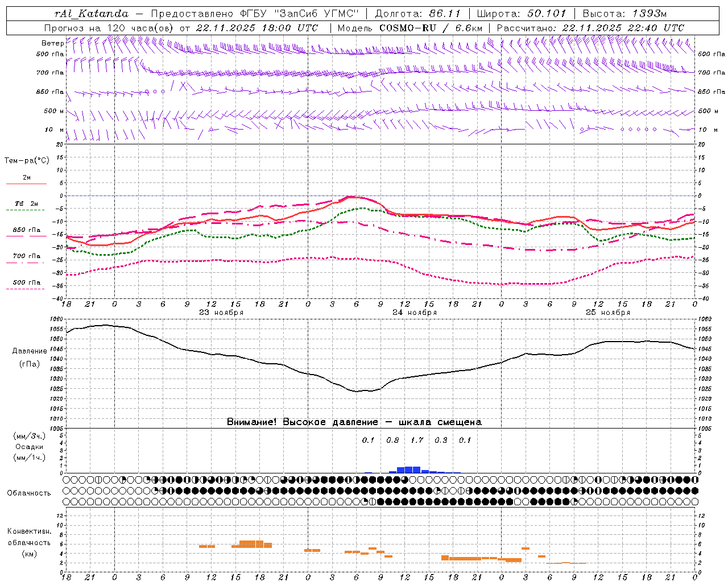Click the 'Осадки' precipitation label
Image resolution: width=728 pixels, height=582 pixels.
29,447
